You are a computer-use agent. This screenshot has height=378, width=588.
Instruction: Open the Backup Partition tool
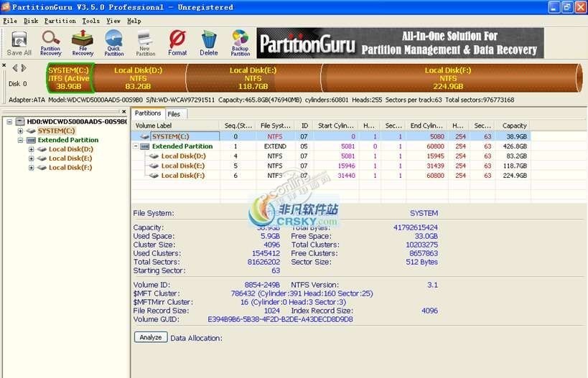coord(241,43)
